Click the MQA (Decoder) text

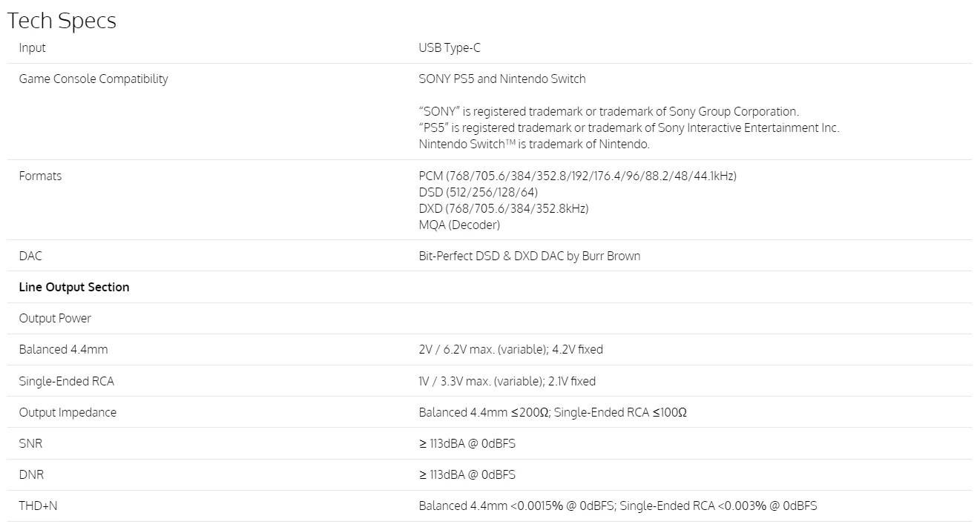tap(459, 225)
